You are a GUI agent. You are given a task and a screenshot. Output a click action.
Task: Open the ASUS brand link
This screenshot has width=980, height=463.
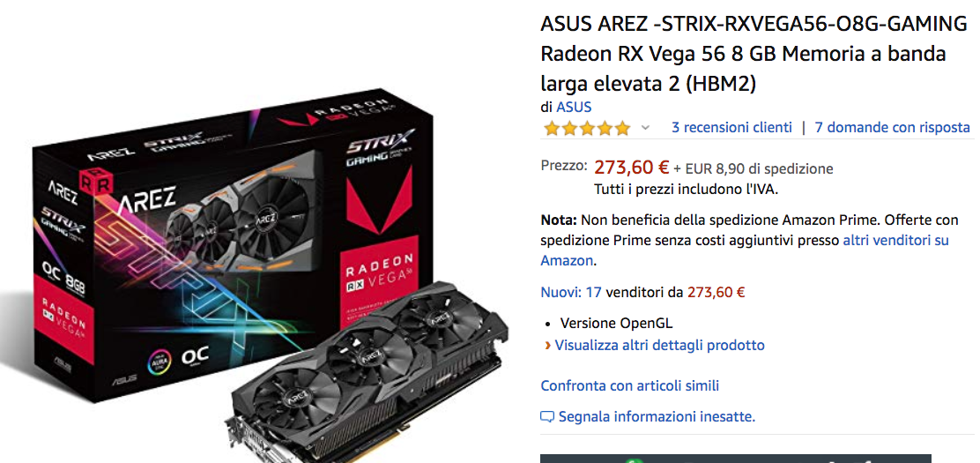click(x=574, y=107)
